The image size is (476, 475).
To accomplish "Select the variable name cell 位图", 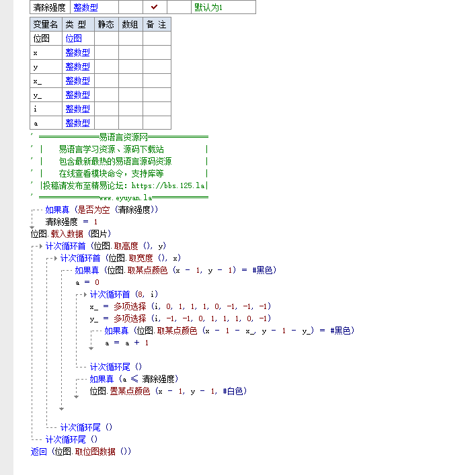I will (x=46, y=38).
